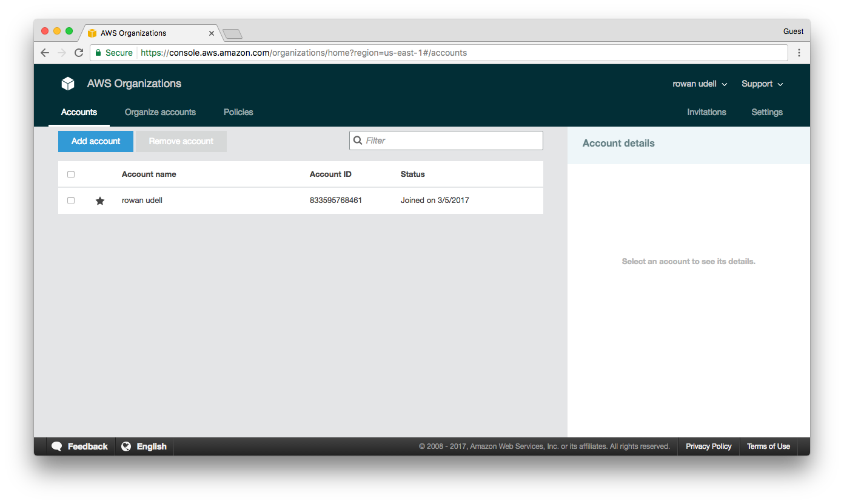
Task: Click the Feedback speech bubble icon
Action: (57, 446)
